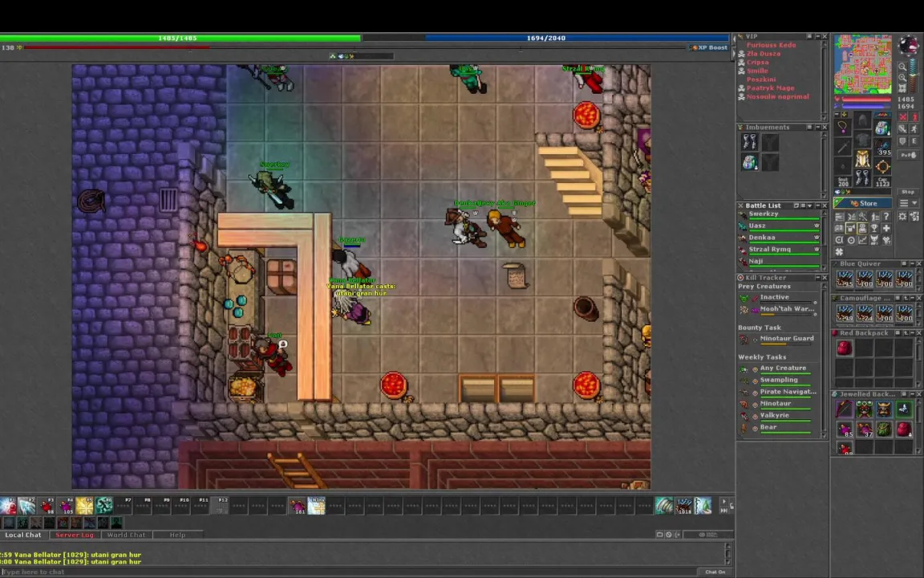This screenshot has height=578, width=924.
Task: Click red backpack item in Red Backpack
Action: click(x=845, y=348)
